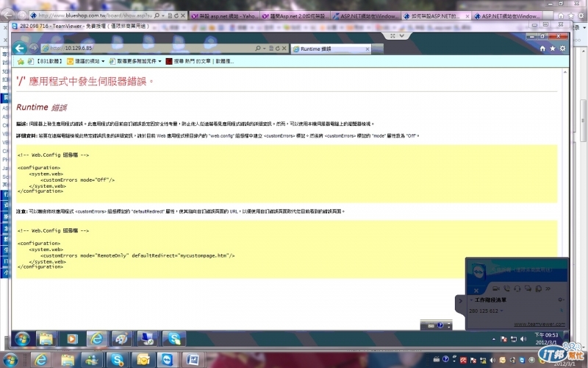Image resolution: width=588 pixels, height=368 pixels.
Task: Click the remote page vertical scrollbar
Action: pyautogui.click(x=565, y=199)
